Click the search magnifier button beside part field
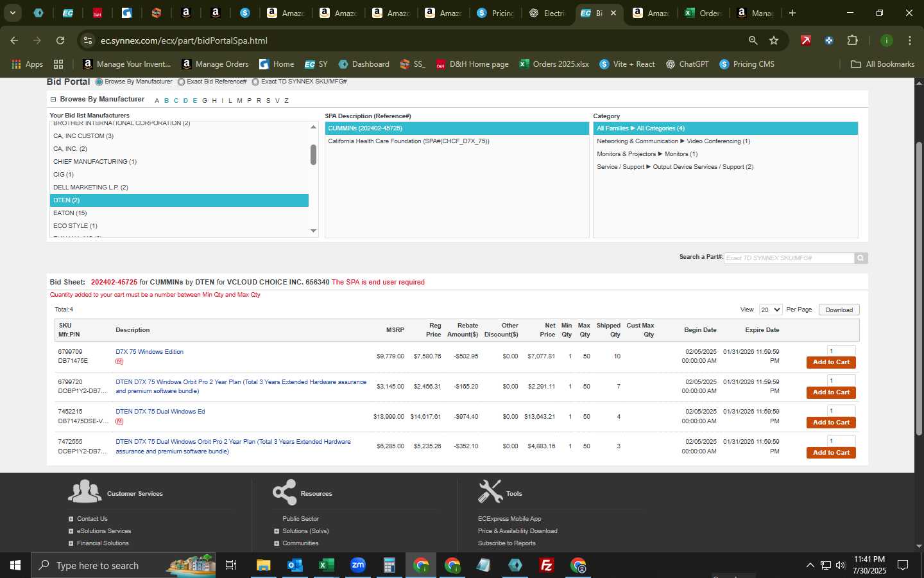Image resolution: width=924 pixels, height=578 pixels. tap(861, 258)
